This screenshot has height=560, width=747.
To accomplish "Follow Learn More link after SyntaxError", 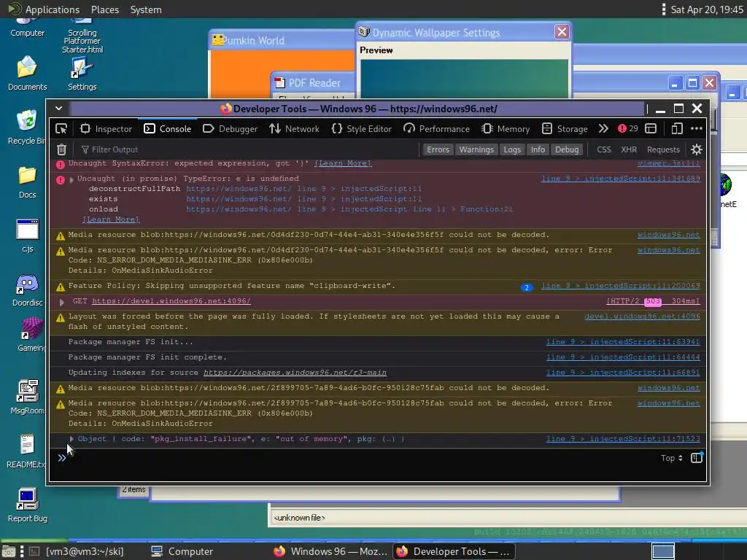I will tap(343, 163).
